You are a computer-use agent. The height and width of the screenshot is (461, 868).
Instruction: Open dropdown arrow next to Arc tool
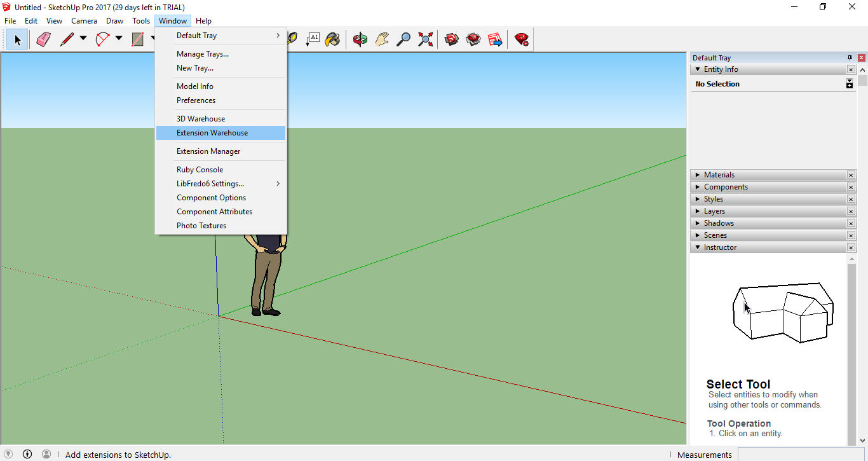(119, 39)
